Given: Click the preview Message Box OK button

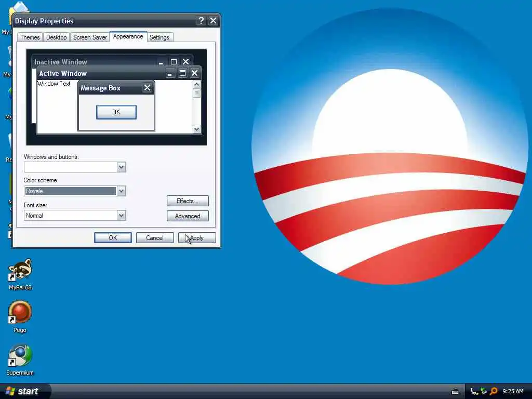Looking at the screenshot, I should coord(116,112).
